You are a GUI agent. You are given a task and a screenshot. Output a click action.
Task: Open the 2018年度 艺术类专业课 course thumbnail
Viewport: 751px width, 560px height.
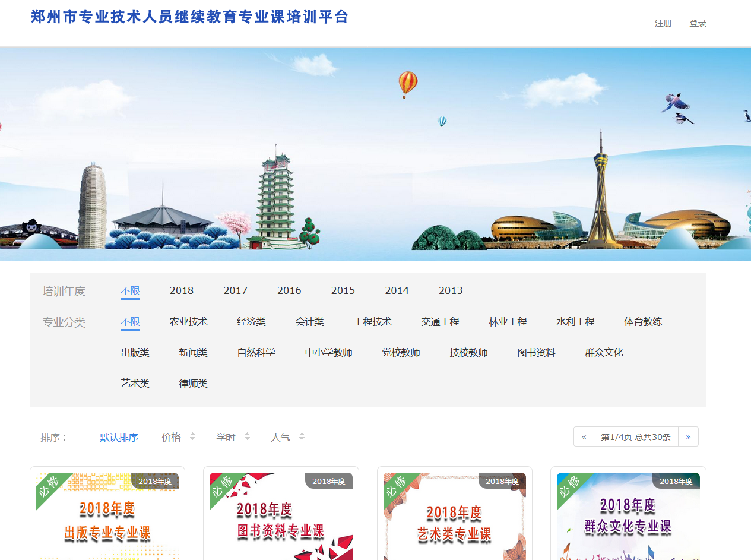pos(455,516)
